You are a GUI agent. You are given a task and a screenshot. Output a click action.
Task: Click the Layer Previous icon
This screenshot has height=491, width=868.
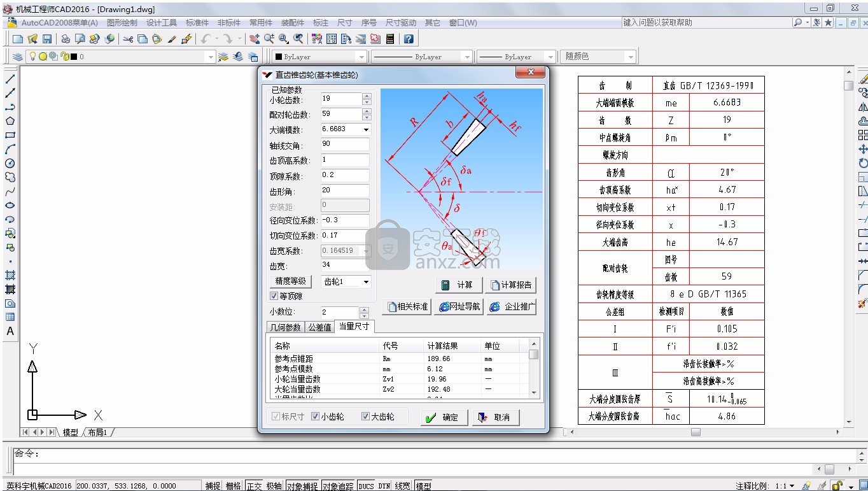238,57
